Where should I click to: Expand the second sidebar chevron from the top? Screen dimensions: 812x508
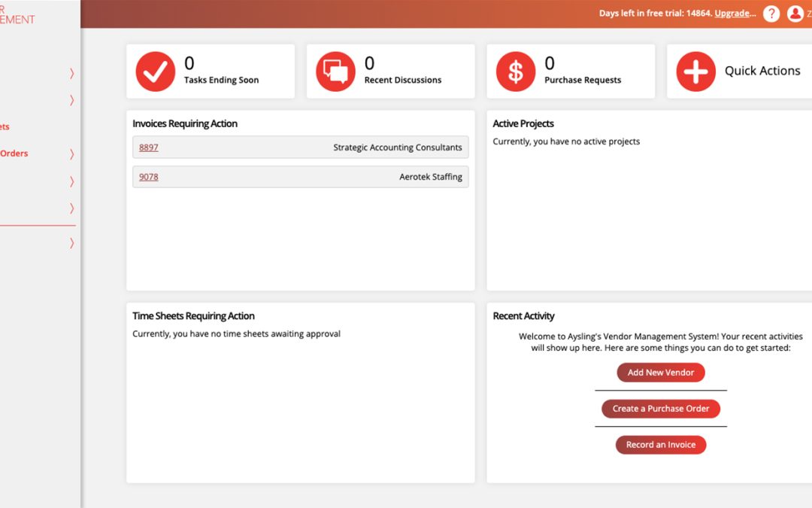point(72,100)
